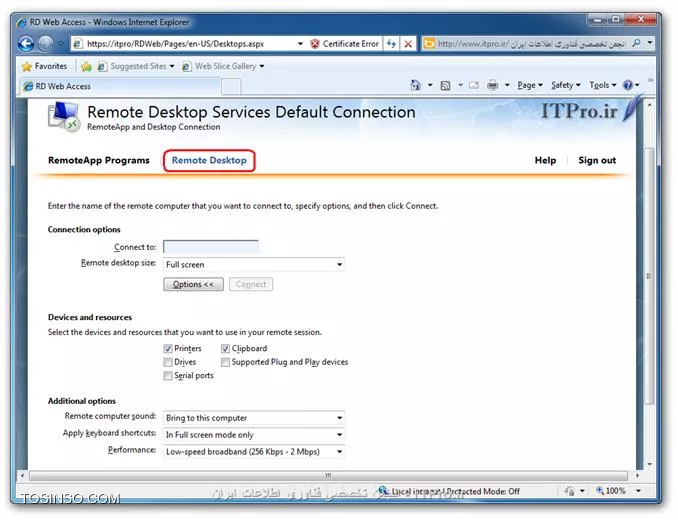The height and width of the screenshot is (520, 678).
Task: Click the Refresh icon in address bar
Action: click(x=391, y=44)
